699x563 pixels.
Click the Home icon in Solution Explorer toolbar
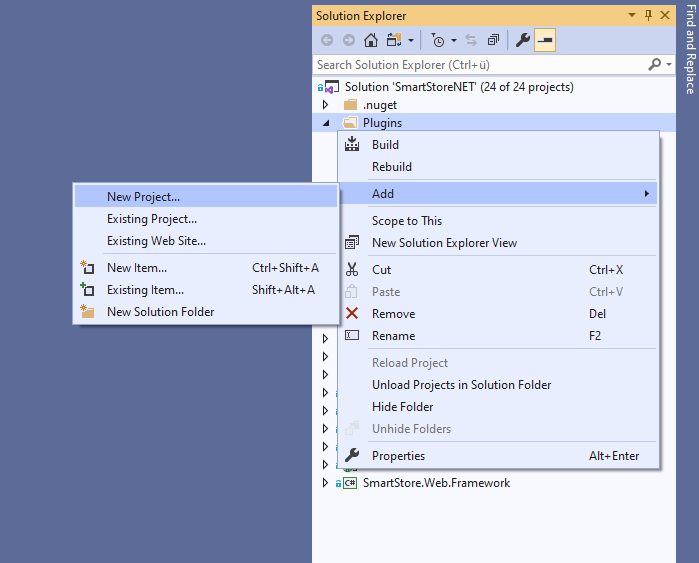click(371, 40)
